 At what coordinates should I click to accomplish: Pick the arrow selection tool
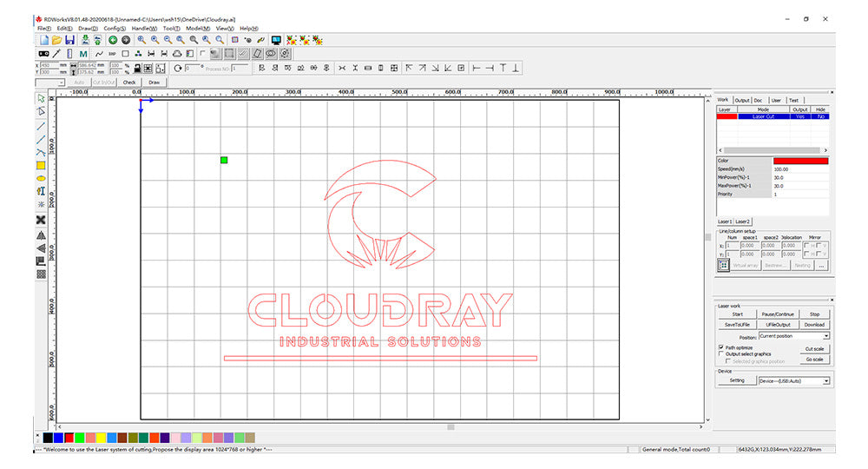click(x=41, y=99)
